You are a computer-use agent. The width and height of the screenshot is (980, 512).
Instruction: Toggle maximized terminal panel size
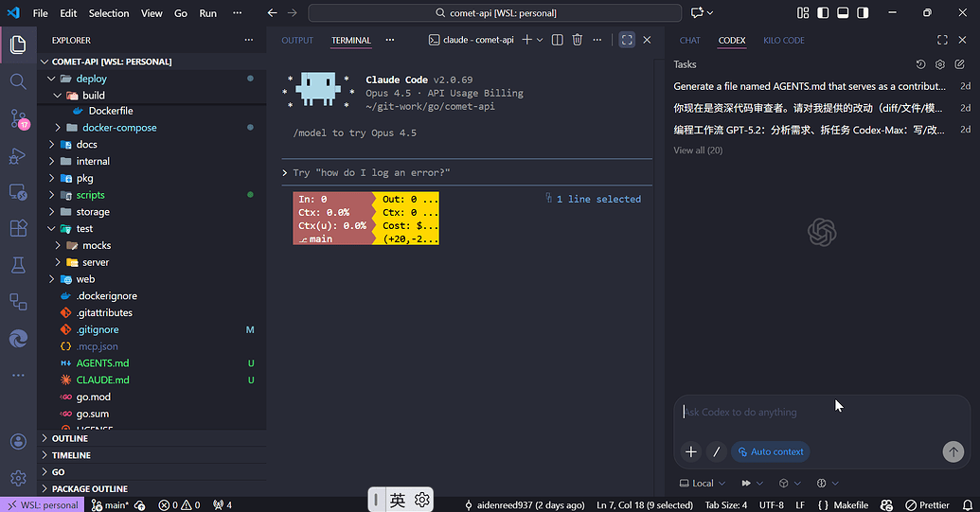[x=627, y=40]
